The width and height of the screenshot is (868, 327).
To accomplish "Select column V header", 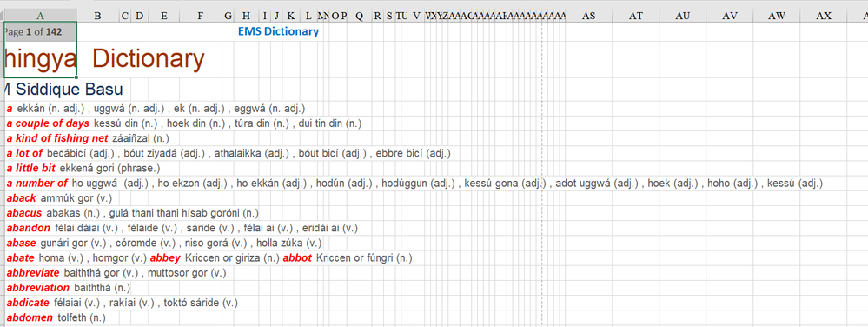I will click(416, 16).
